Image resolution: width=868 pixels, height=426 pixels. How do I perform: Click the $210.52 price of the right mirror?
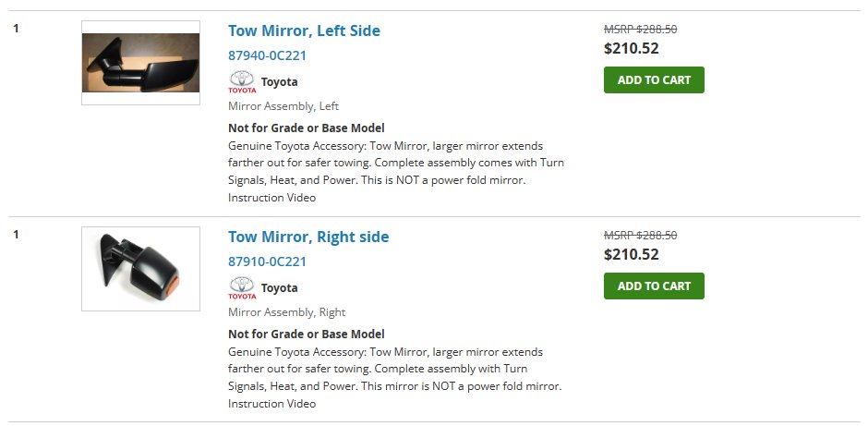[631, 254]
